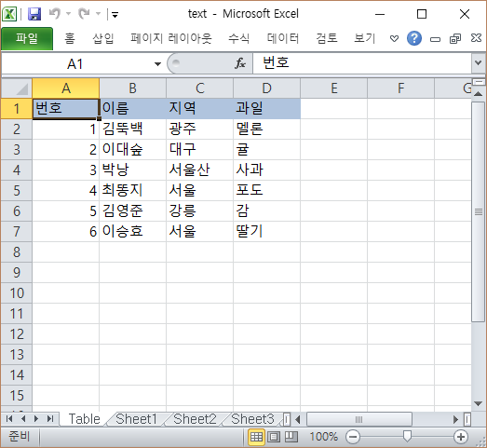Select cell containing 김뚝백
This screenshot has height=448, width=487.
pos(132,129)
